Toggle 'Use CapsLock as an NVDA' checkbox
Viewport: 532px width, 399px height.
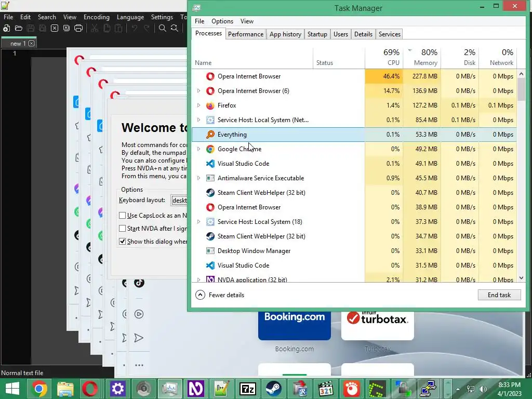123,216
